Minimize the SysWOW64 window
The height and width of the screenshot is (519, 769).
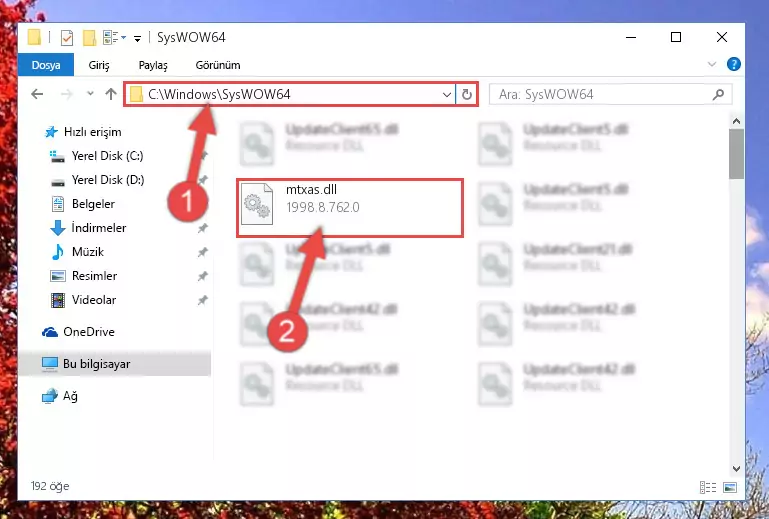click(631, 37)
